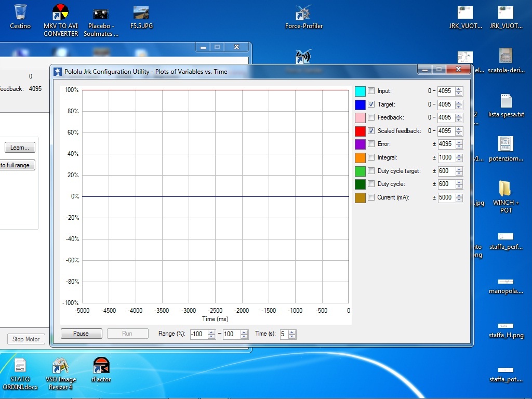Screen dimensions: 532x399
Task: Increase the Input scale with up arrow
Action: click(459, 89)
